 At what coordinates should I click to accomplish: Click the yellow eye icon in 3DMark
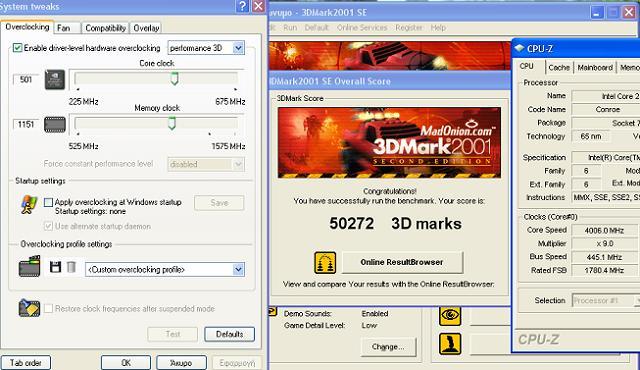[450, 315]
